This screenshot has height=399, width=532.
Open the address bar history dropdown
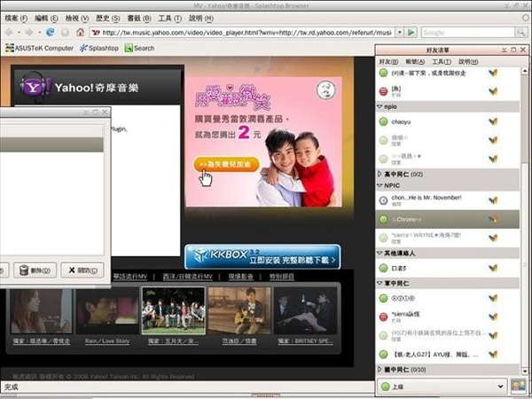tap(400, 32)
